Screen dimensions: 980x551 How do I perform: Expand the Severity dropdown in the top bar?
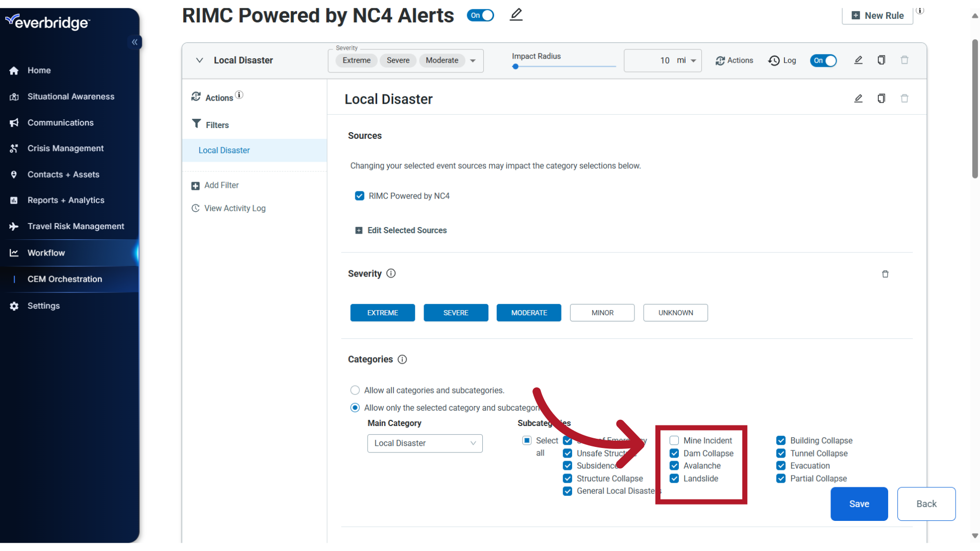[475, 61]
